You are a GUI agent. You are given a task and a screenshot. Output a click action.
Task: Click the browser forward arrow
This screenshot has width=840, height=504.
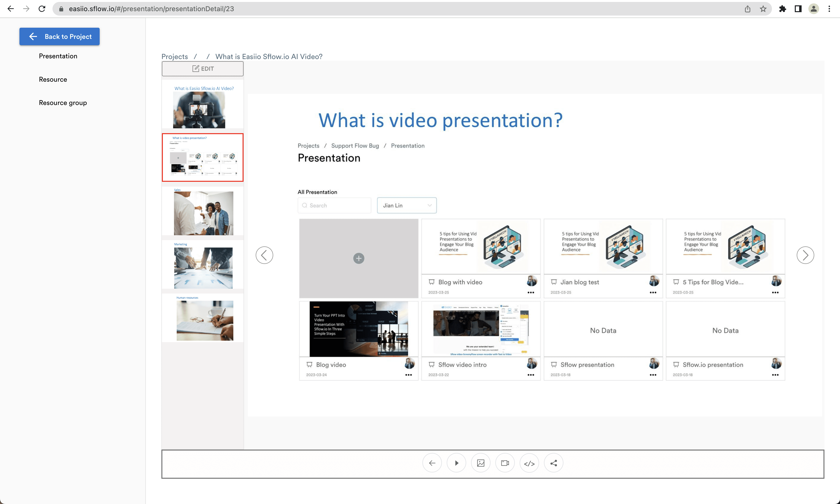coord(26,9)
